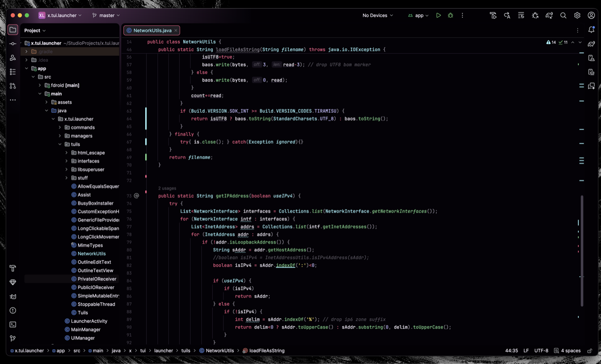Show more tool windows ellipsis in left sidebar

pyautogui.click(x=13, y=100)
